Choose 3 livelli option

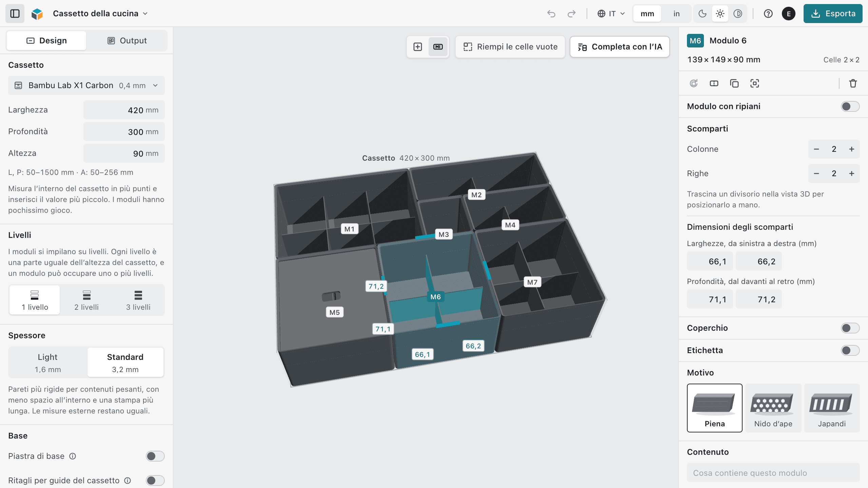(138, 300)
